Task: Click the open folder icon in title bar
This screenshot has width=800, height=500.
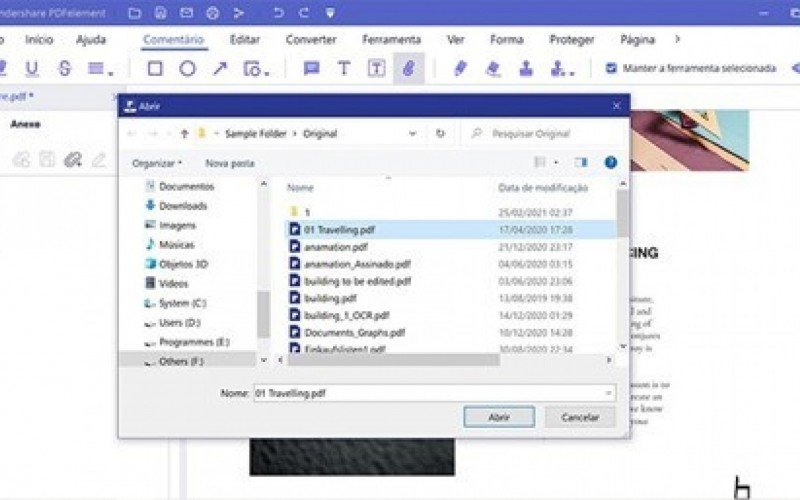Action: pos(135,13)
